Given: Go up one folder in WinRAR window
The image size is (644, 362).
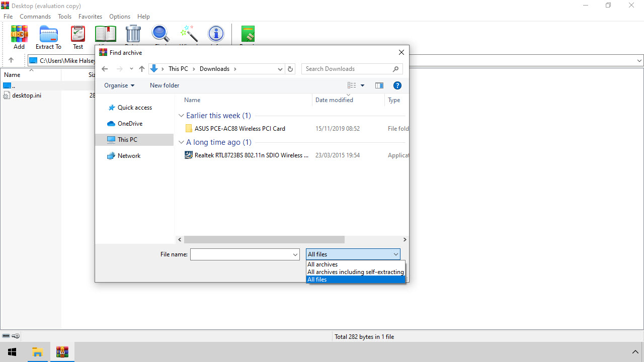Looking at the screenshot, I should click(x=11, y=60).
